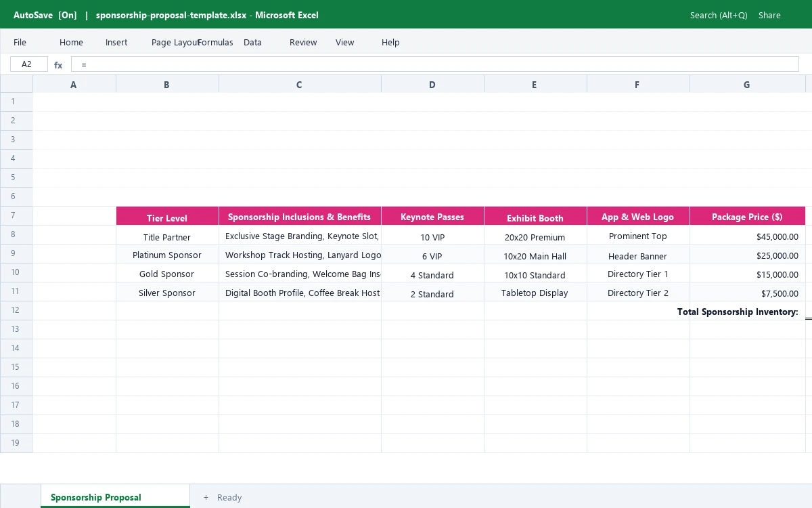Screen dimensions: 812x508
Task: Add a new sheet with plus icon
Action: point(206,497)
